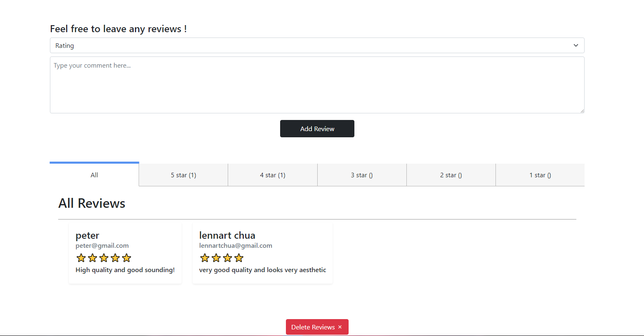Viewport: 644px width, 336px height.
Task: Filter reviews by 5 star tab
Action: (x=184, y=175)
